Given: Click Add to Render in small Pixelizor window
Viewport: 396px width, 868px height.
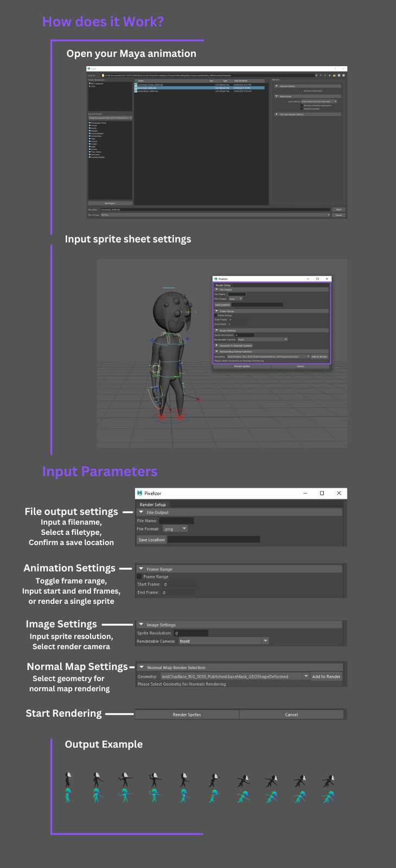Looking at the screenshot, I should [320, 356].
